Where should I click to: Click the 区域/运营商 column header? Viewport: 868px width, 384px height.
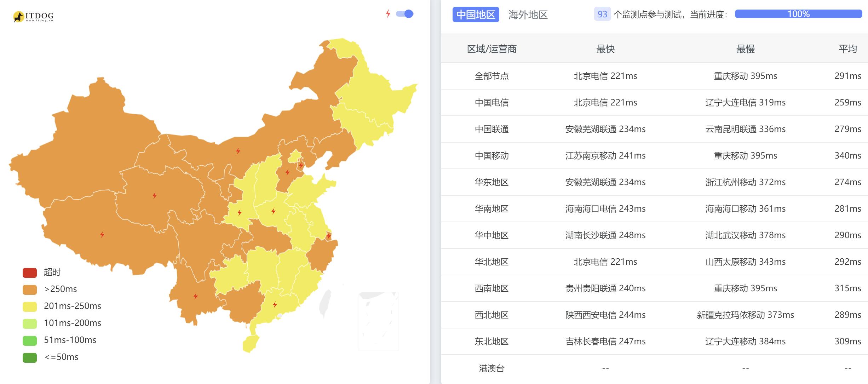[492, 49]
